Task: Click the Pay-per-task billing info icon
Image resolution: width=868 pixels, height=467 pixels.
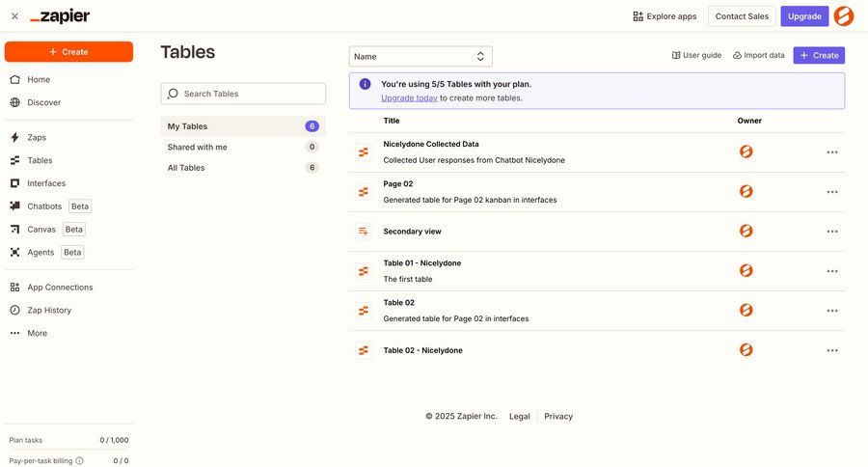Action: [80, 461]
